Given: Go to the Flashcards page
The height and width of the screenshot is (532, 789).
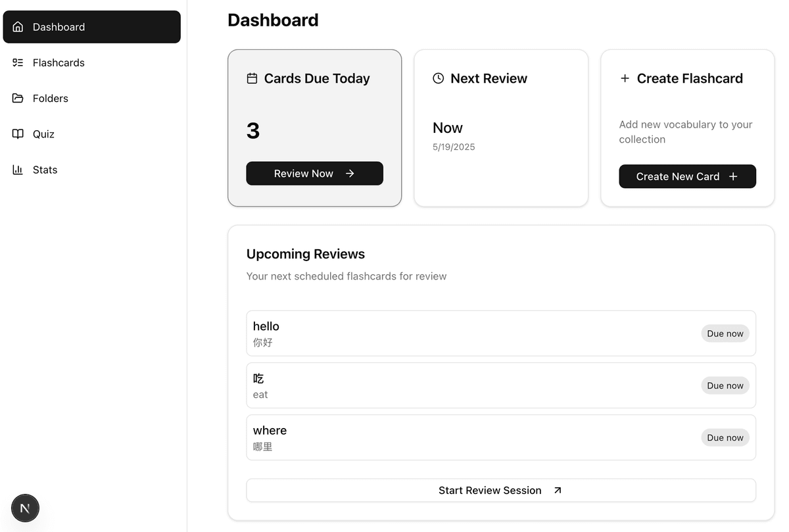Looking at the screenshot, I should click(x=92, y=62).
